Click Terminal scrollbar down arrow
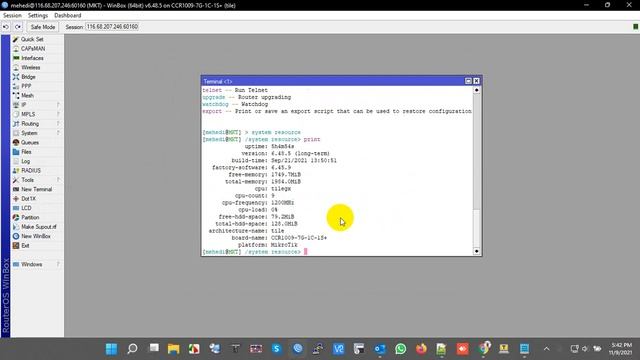The image size is (640, 360). pos(476,251)
